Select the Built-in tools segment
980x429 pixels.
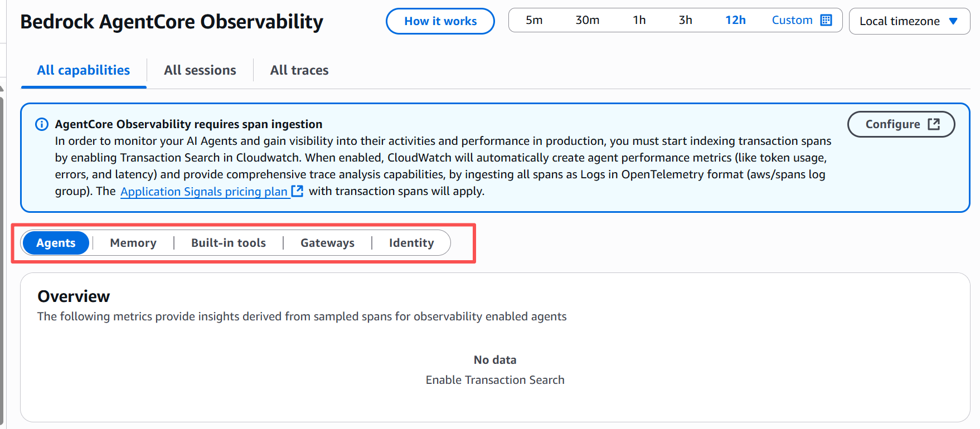229,243
